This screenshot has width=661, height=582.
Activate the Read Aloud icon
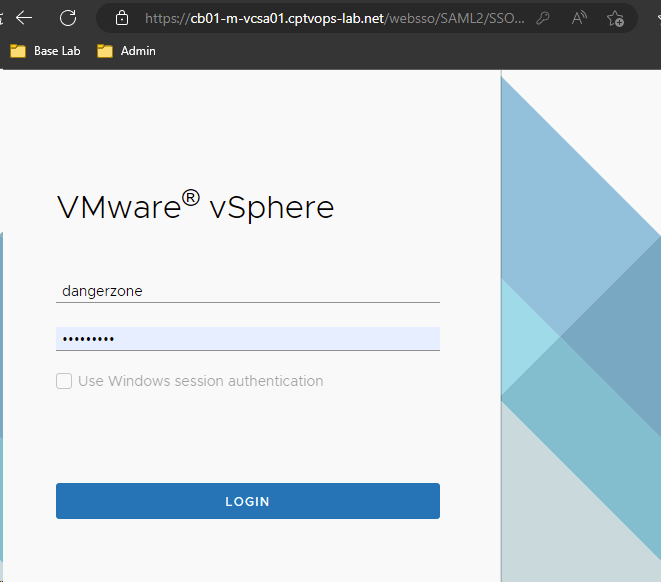point(579,18)
